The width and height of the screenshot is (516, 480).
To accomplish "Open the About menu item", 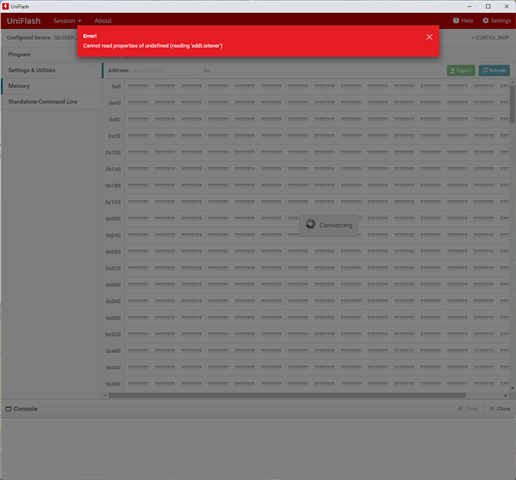I will [x=103, y=21].
